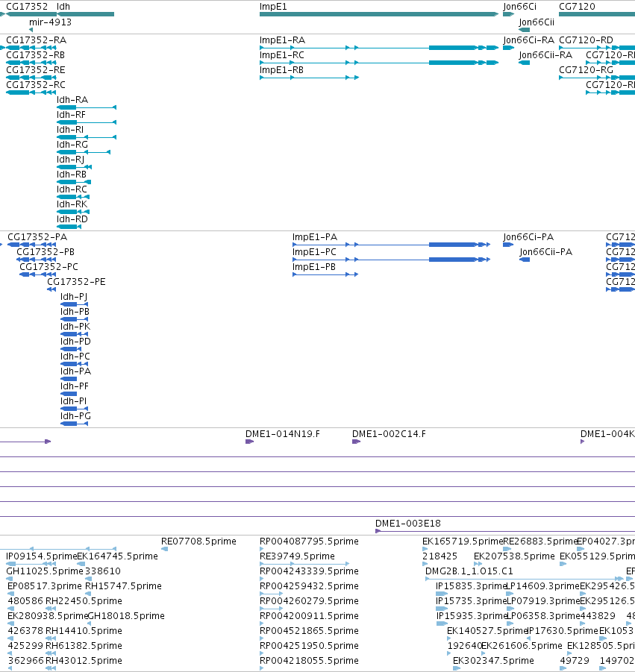635x672 pixels.
Task: Click protein CG17352-PB label
Action: tap(46, 252)
